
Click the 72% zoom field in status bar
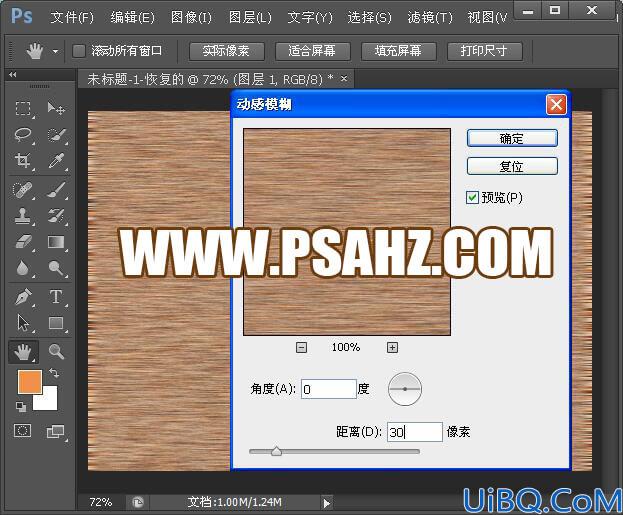[101, 503]
